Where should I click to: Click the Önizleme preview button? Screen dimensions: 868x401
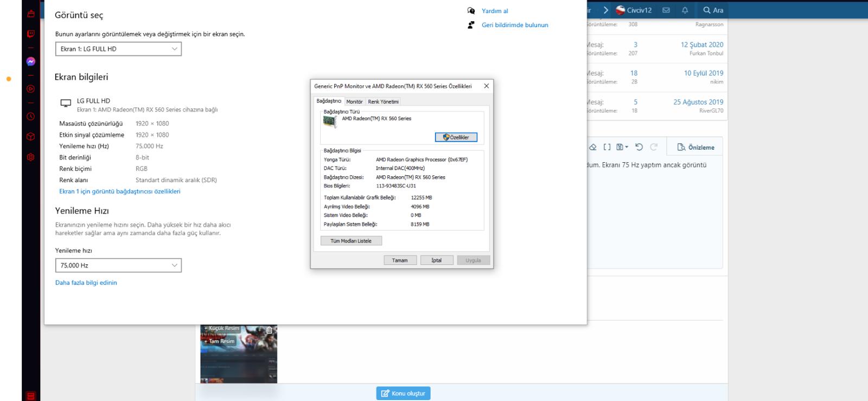point(696,148)
